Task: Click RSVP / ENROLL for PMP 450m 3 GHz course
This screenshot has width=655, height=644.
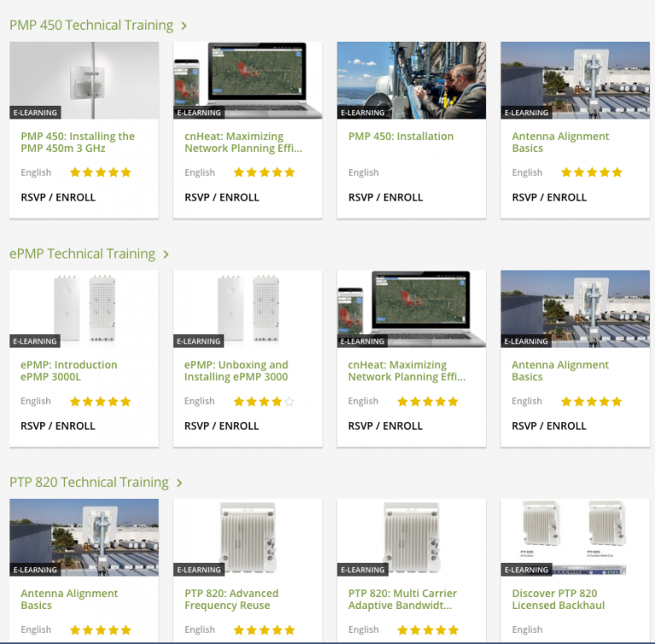Action: 58,197
